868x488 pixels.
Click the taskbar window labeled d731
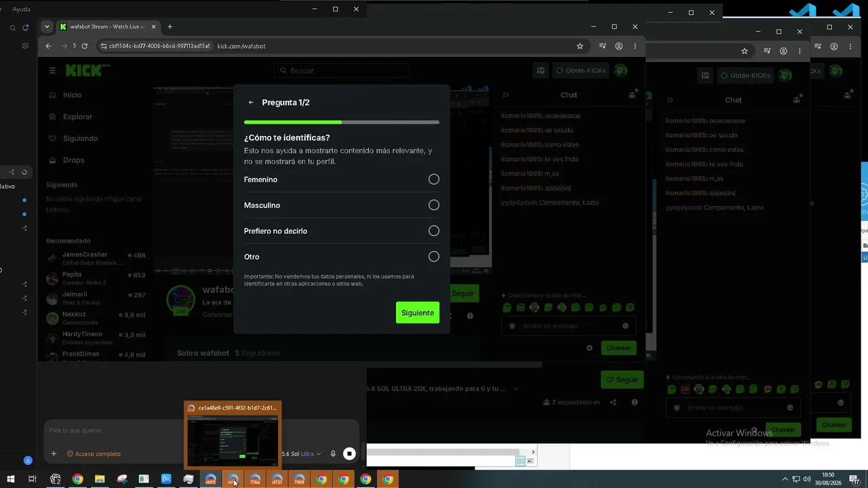(x=277, y=479)
